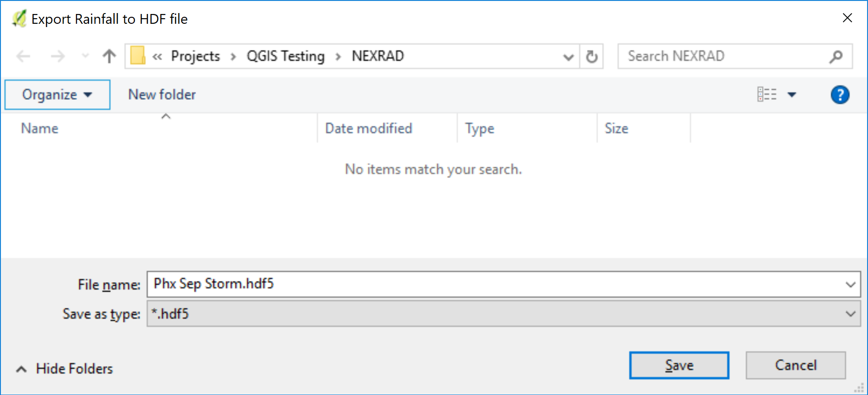The image size is (868, 395).
Task: Click the view layout icon
Action: pyautogui.click(x=767, y=95)
